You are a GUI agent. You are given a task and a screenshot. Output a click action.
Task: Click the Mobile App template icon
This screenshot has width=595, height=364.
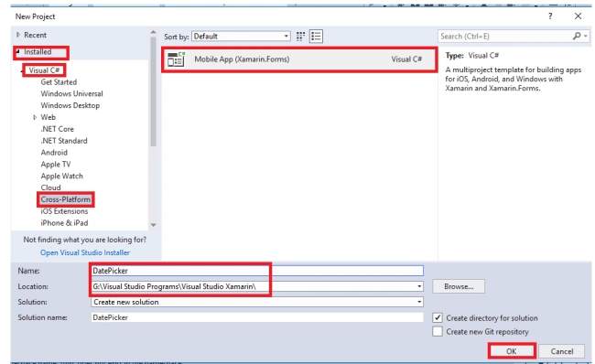[x=176, y=59]
